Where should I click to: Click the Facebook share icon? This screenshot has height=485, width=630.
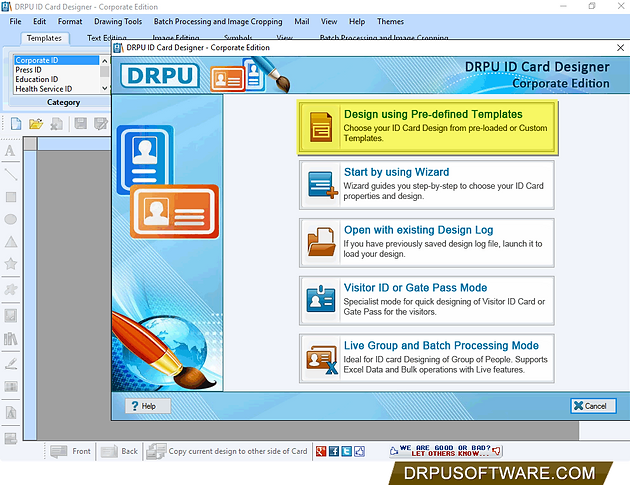coord(334,451)
